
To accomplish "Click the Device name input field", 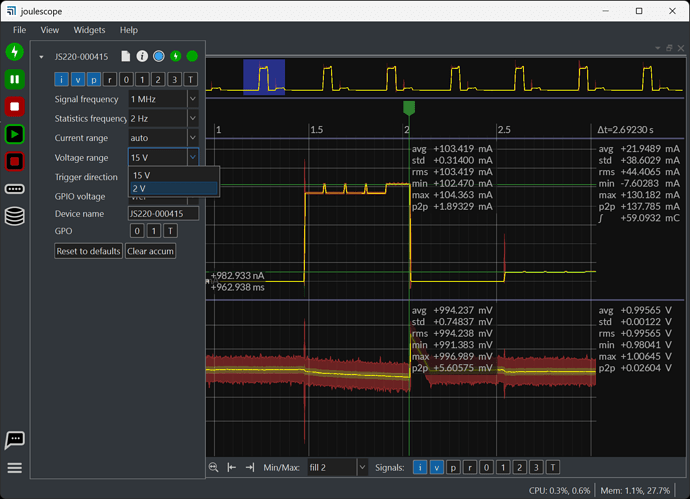I will tap(163, 213).
